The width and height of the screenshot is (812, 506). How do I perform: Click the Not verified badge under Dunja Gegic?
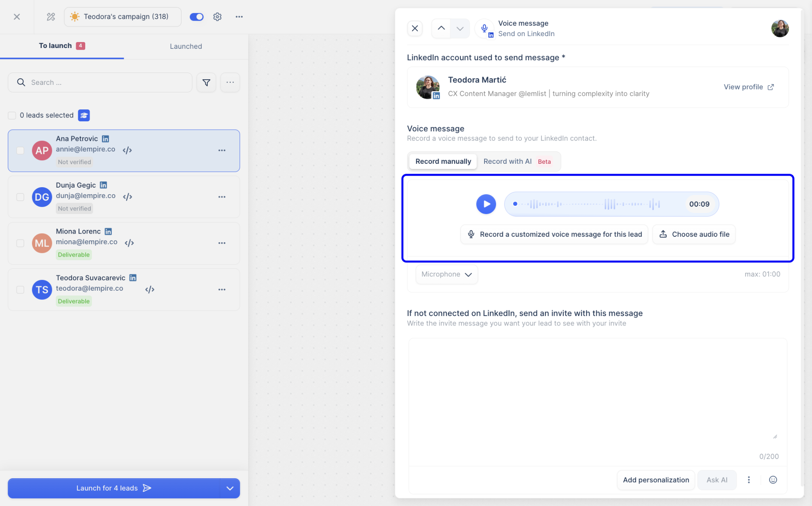click(75, 209)
